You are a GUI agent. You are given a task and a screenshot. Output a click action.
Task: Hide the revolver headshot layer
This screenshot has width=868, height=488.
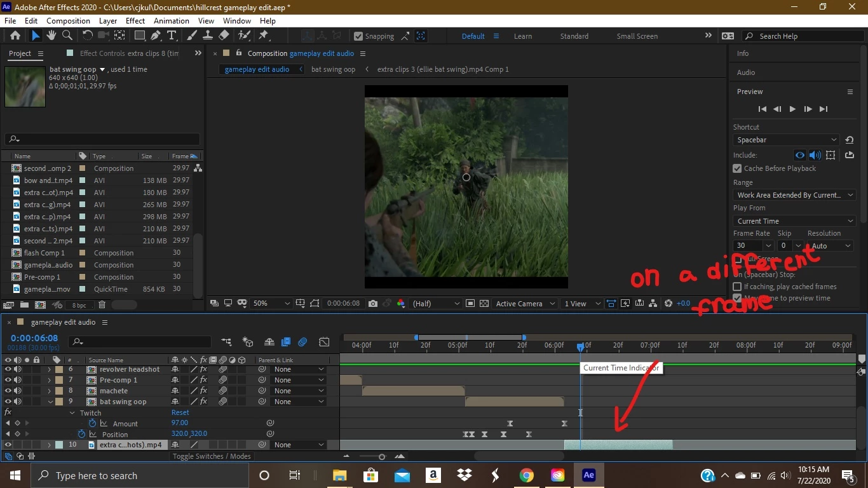[x=8, y=369]
